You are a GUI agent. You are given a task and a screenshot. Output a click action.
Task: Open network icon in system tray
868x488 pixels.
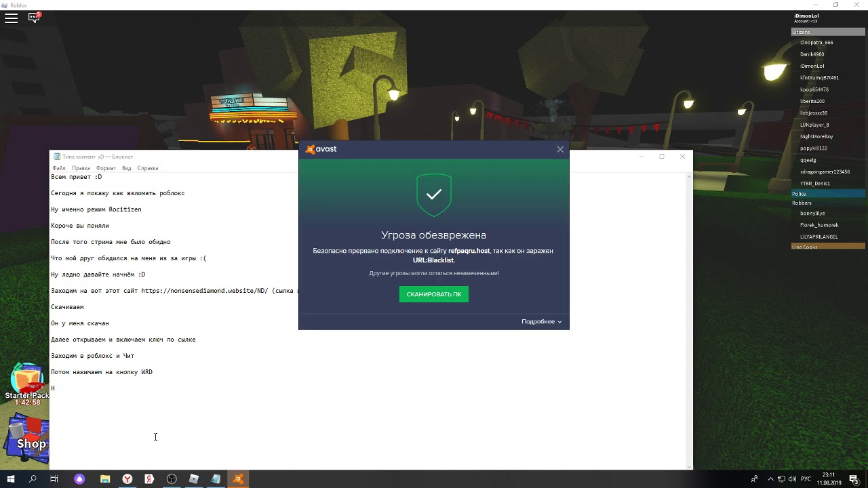coord(781,479)
